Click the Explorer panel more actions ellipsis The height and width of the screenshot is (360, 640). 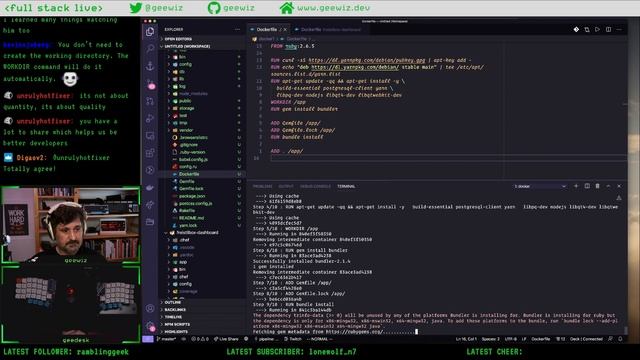237,29
